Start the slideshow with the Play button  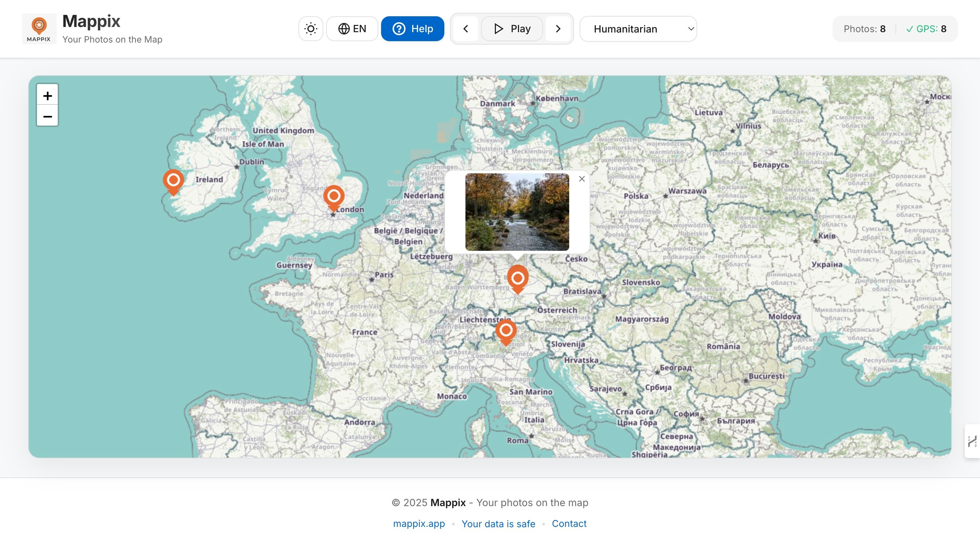tap(511, 28)
